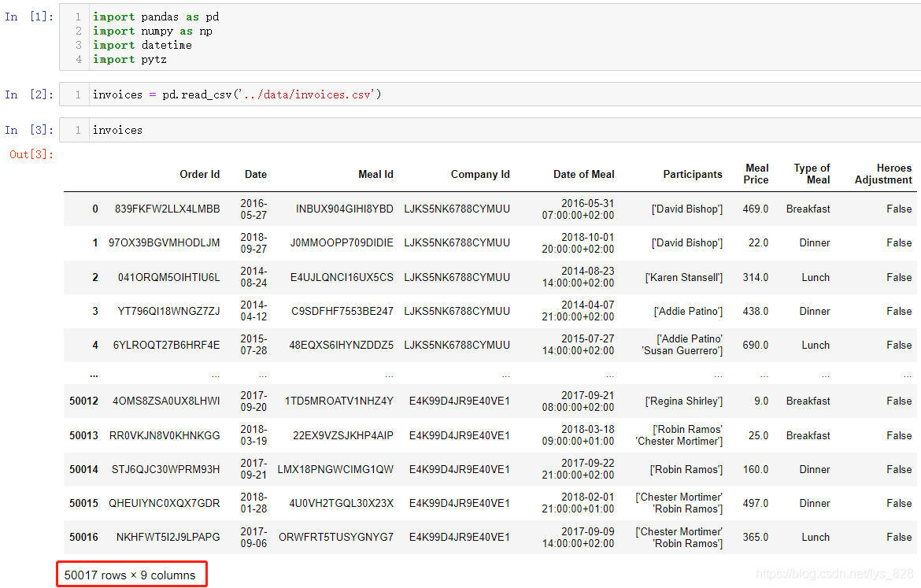Click Meal Id cell E4UJLQNCI16UX5CS
This screenshot has height=588, width=921.
click(x=342, y=277)
